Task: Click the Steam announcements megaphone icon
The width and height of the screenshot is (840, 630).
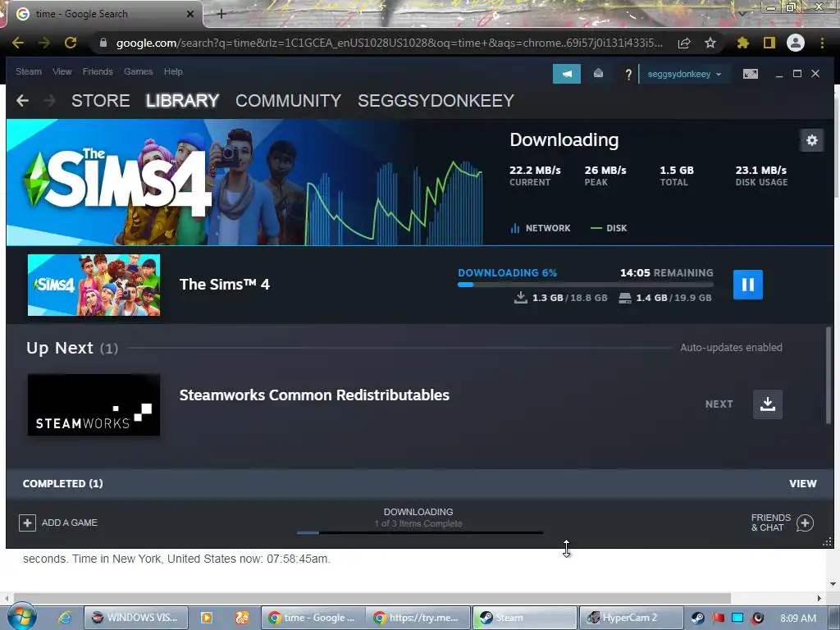Action: [566, 73]
